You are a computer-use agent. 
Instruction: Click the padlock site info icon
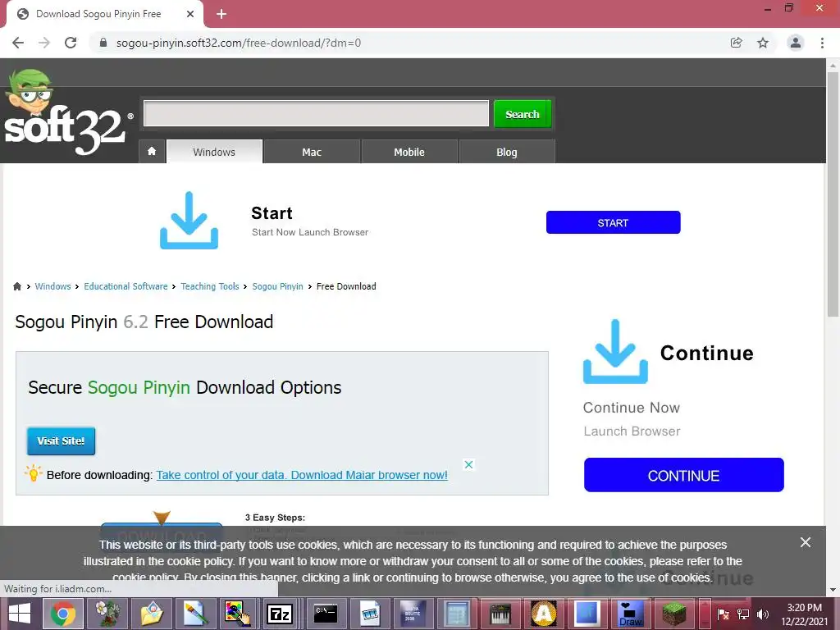coord(103,43)
